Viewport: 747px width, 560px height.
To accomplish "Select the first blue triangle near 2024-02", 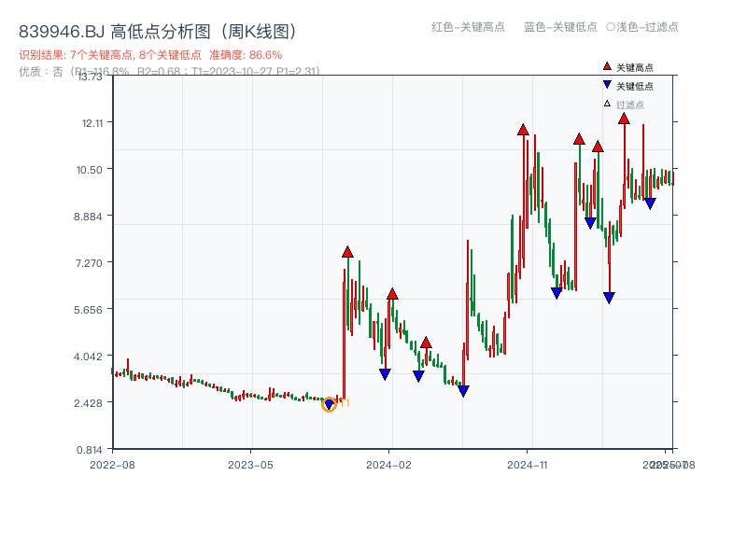I will (x=385, y=374).
